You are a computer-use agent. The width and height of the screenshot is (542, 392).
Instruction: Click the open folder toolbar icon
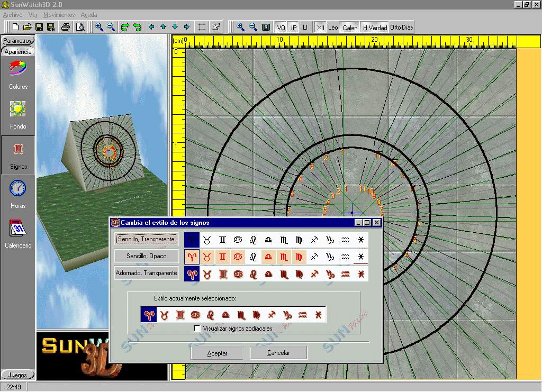[x=27, y=27]
